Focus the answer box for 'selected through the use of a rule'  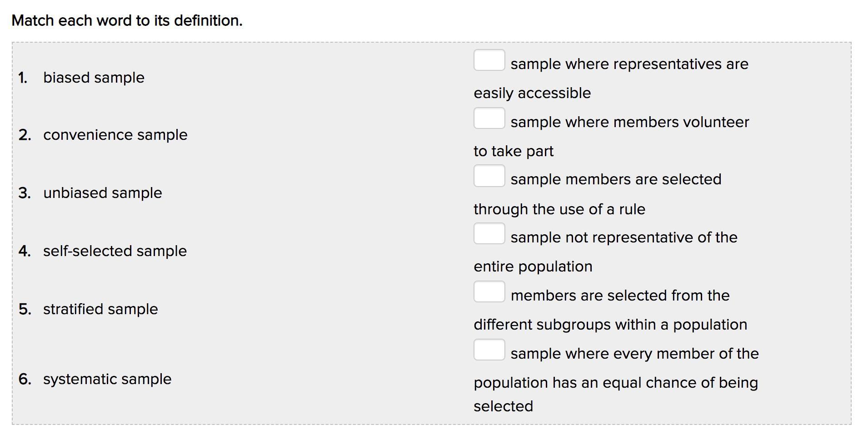point(489,176)
